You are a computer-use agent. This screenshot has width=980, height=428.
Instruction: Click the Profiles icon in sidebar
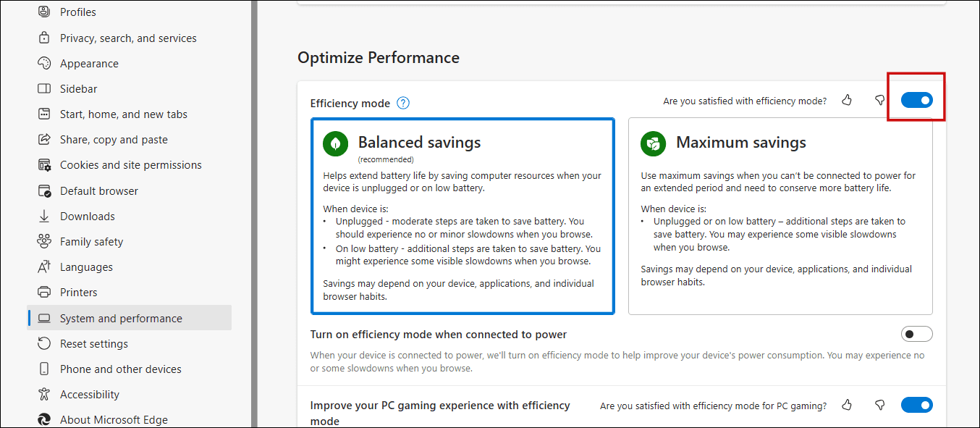click(45, 12)
